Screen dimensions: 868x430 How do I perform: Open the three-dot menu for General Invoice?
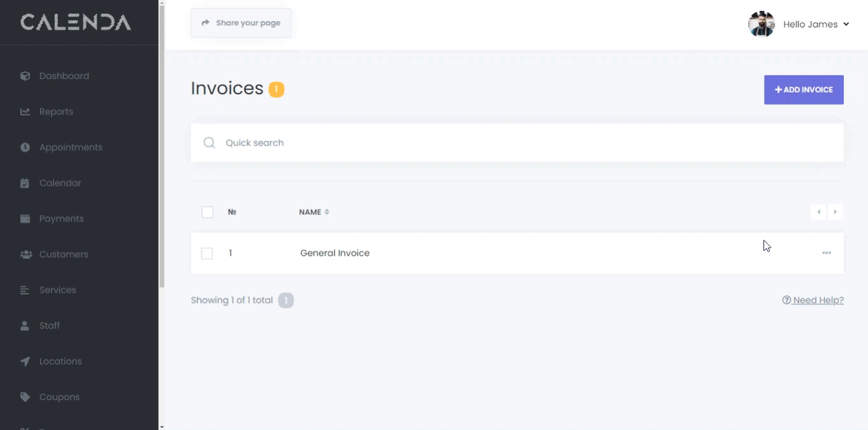pyautogui.click(x=826, y=253)
